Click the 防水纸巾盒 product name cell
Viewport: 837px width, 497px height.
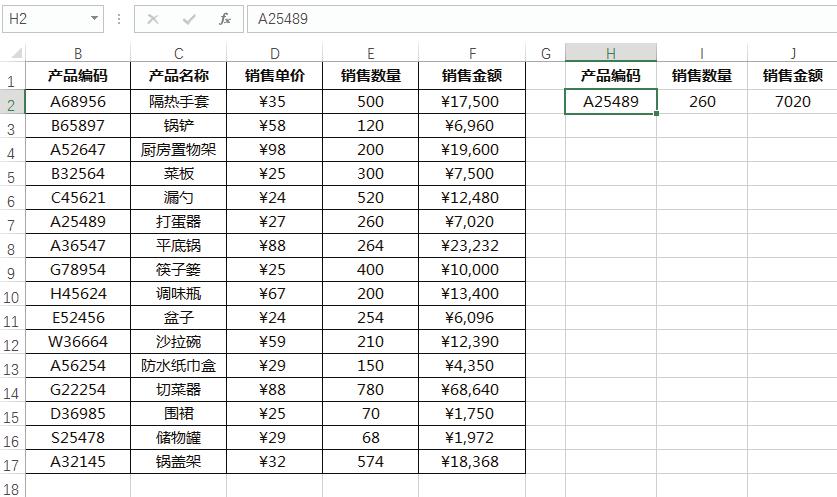pos(178,366)
